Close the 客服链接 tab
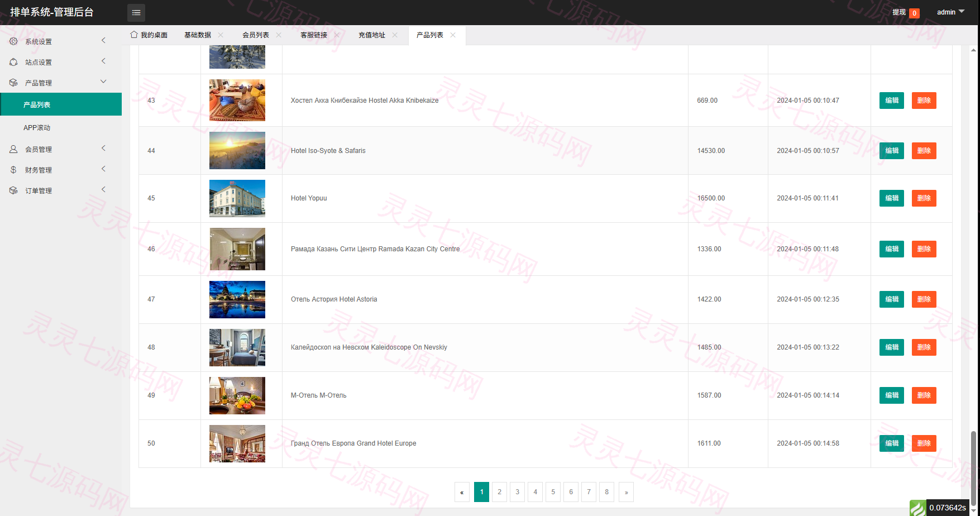The width and height of the screenshot is (980, 516). point(337,35)
